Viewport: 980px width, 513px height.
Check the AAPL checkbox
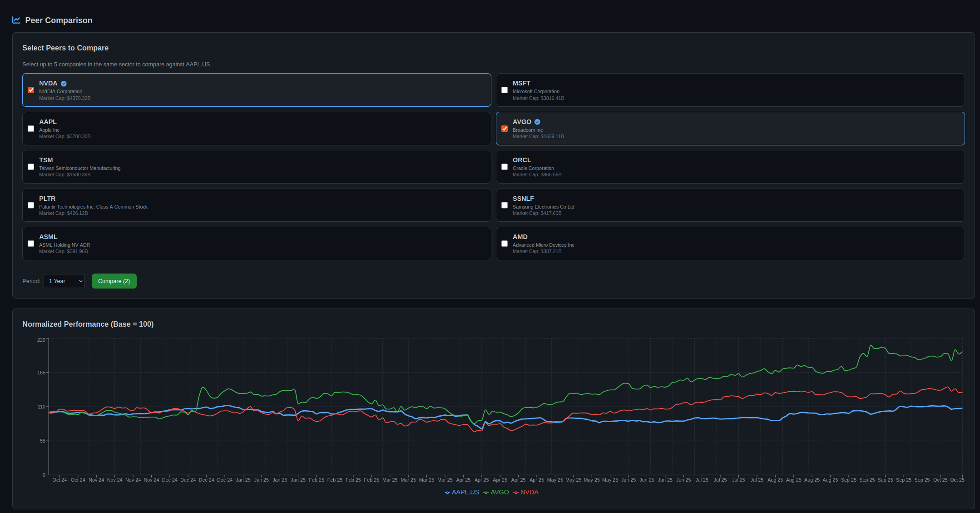point(31,129)
